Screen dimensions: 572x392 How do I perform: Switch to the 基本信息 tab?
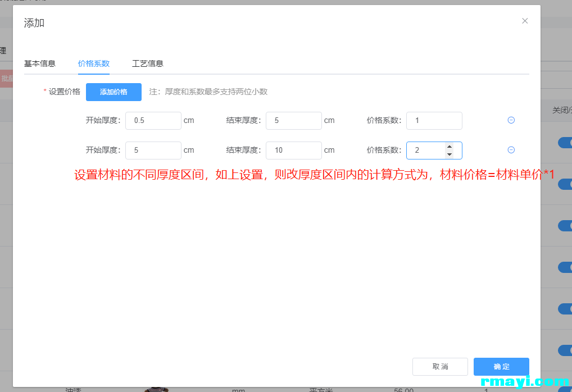40,63
